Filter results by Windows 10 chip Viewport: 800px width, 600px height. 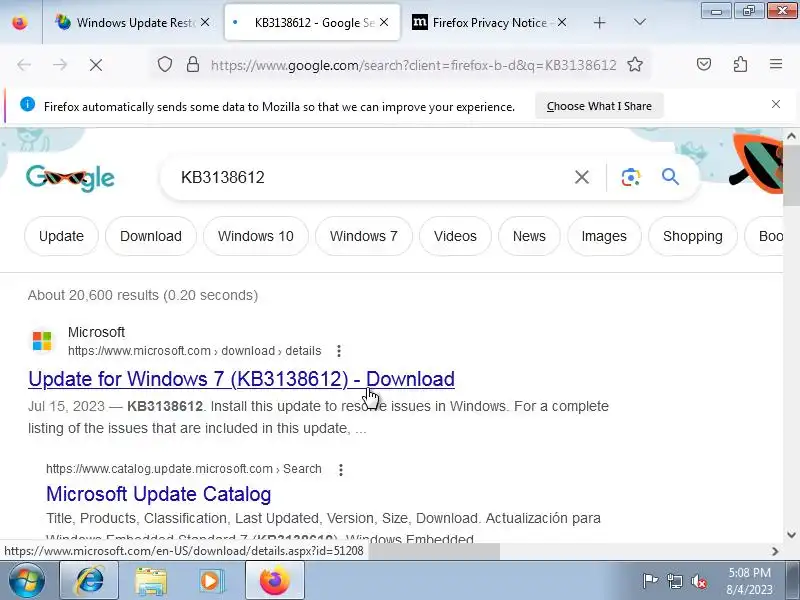[256, 236]
